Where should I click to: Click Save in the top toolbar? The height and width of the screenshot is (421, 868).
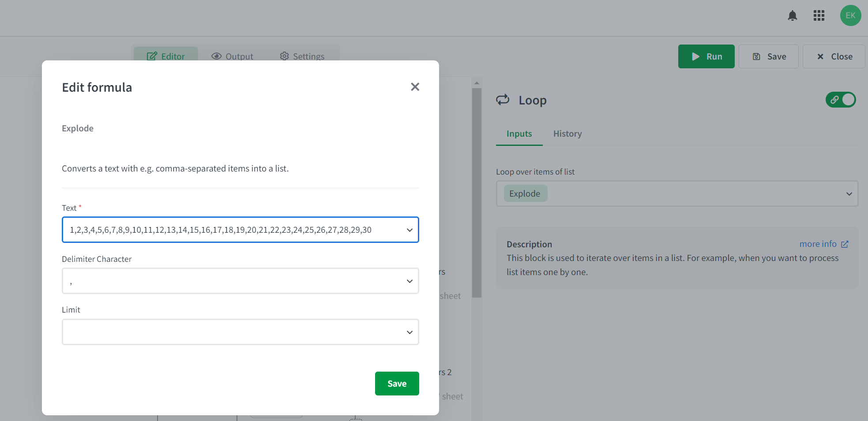(769, 56)
